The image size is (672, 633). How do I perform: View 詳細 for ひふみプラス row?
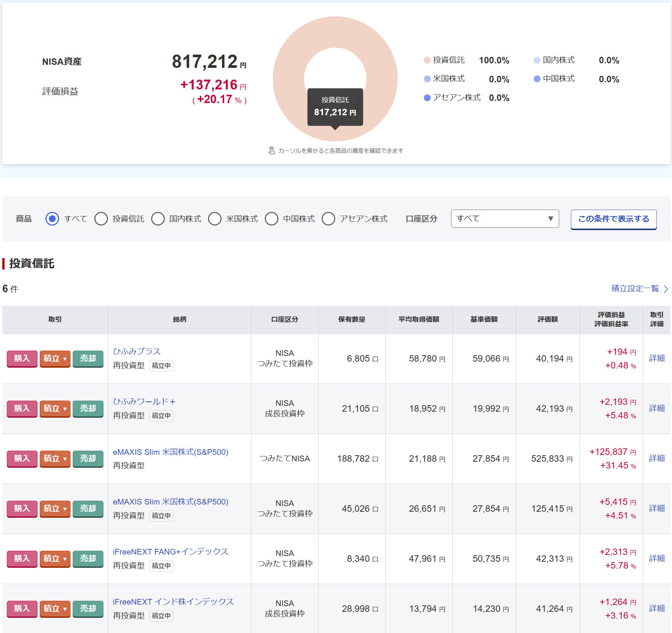tap(656, 358)
